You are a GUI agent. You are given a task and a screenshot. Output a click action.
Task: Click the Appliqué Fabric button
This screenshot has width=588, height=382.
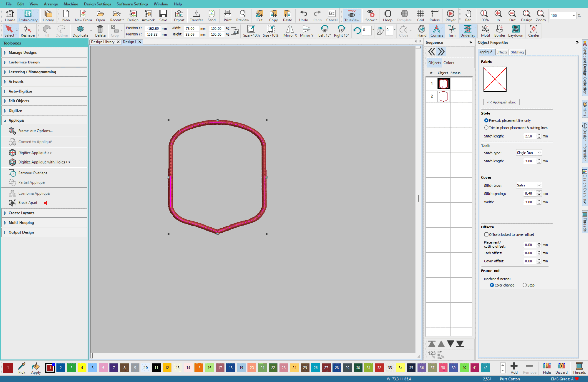coord(501,102)
